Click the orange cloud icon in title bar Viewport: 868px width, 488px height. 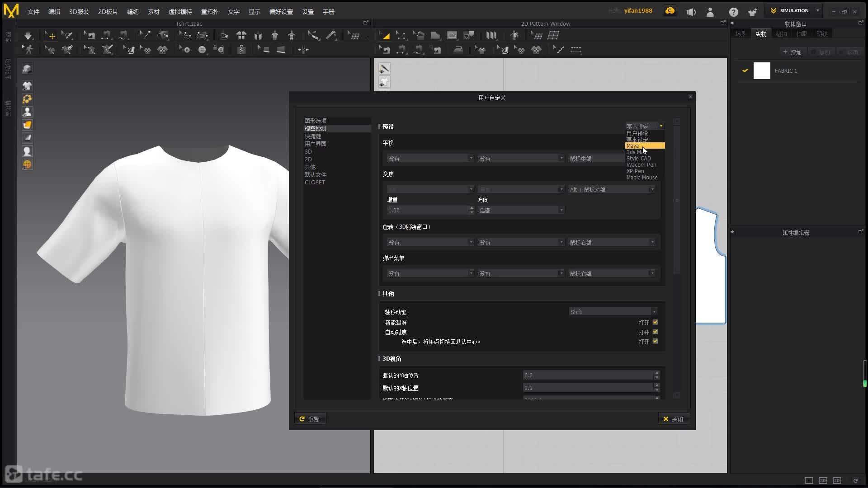(x=670, y=11)
